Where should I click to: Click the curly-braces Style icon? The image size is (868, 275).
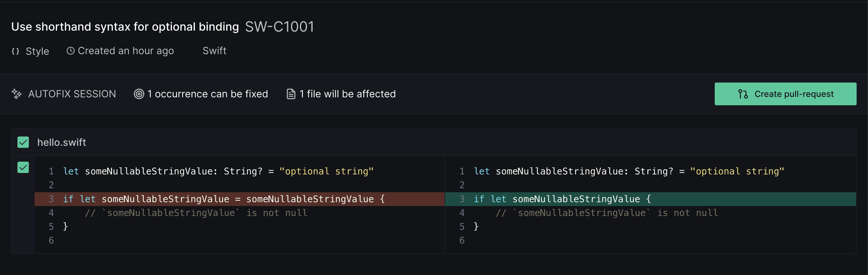point(15,51)
